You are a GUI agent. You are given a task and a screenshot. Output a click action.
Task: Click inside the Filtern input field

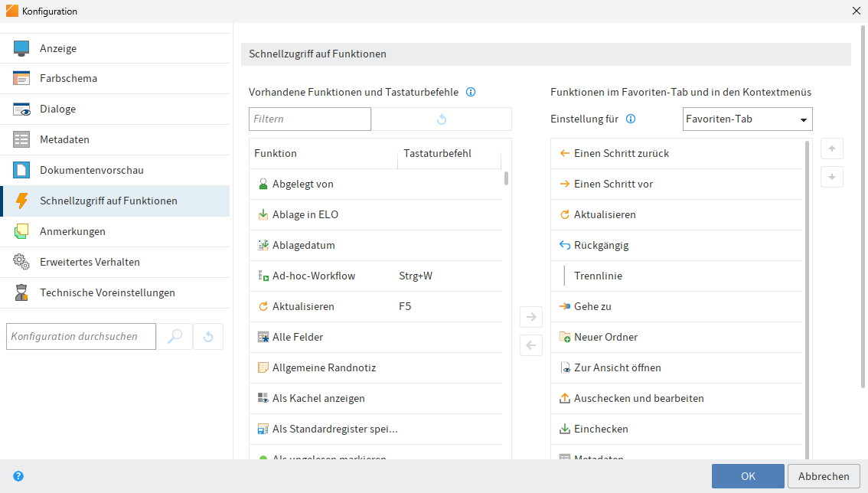point(309,119)
